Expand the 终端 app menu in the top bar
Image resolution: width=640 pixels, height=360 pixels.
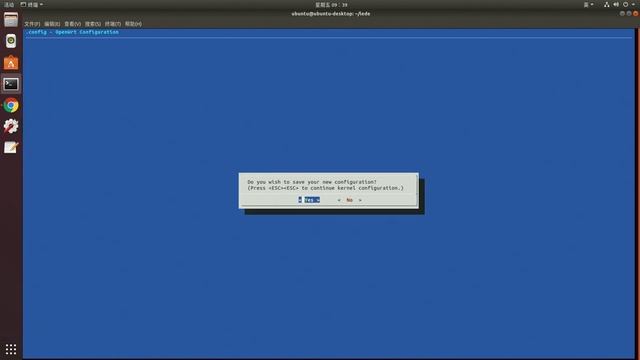tap(32, 4)
